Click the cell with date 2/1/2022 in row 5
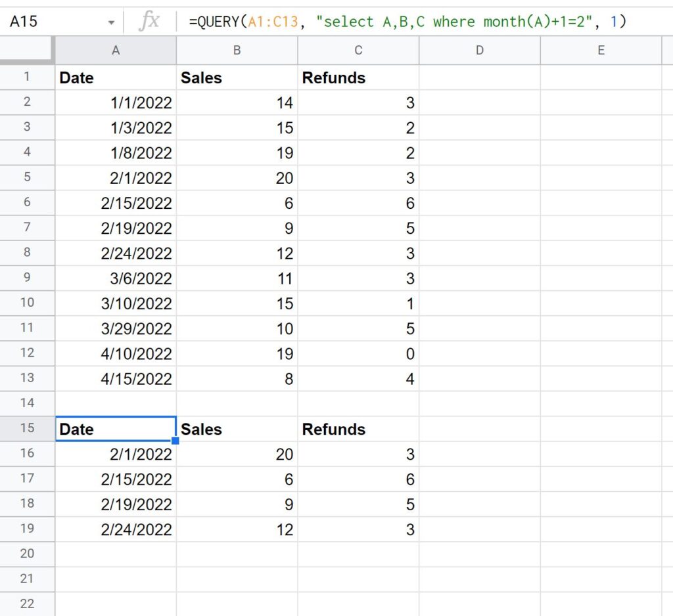Viewport: 673px width, 616px height. point(116,178)
